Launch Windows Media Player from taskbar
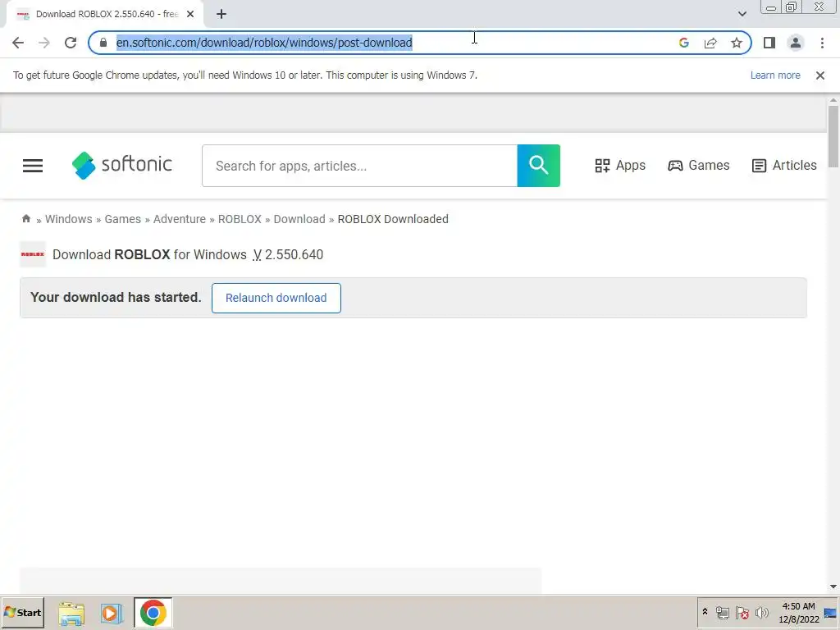The image size is (840, 630). [x=112, y=613]
